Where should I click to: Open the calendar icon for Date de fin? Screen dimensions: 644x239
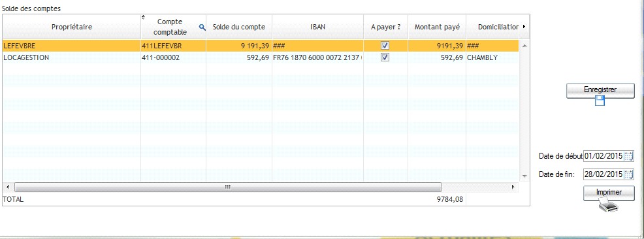pos(628,174)
